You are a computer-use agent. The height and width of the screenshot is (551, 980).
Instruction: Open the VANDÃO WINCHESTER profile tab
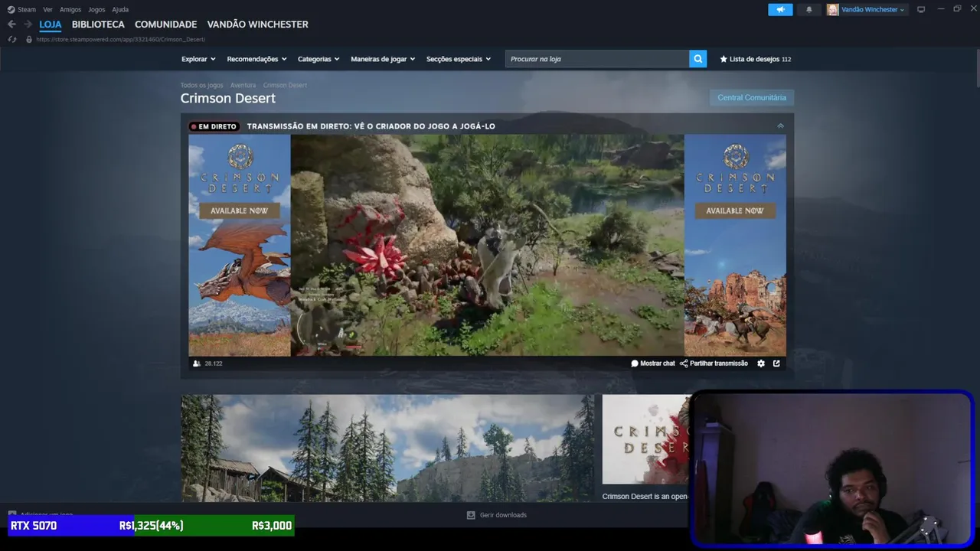coord(257,24)
